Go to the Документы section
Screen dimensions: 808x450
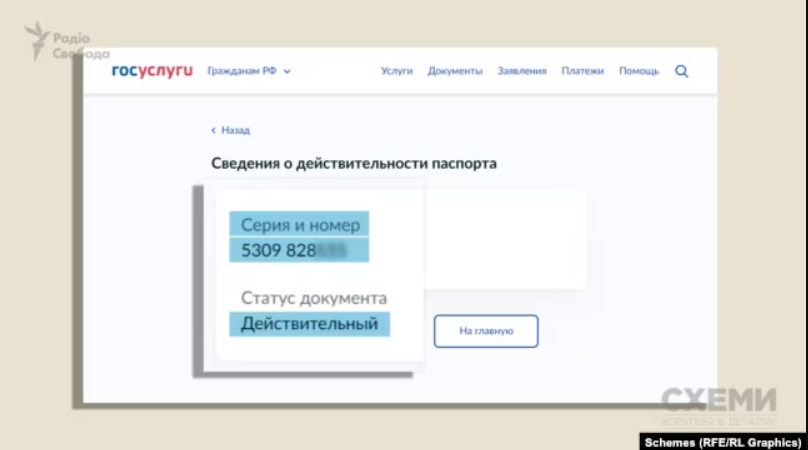455,71
